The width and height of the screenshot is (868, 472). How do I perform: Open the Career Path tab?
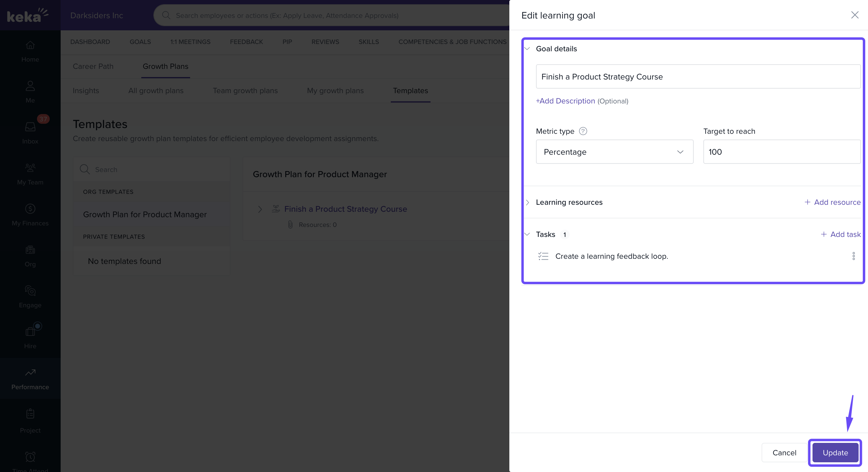tap(93, 66)
